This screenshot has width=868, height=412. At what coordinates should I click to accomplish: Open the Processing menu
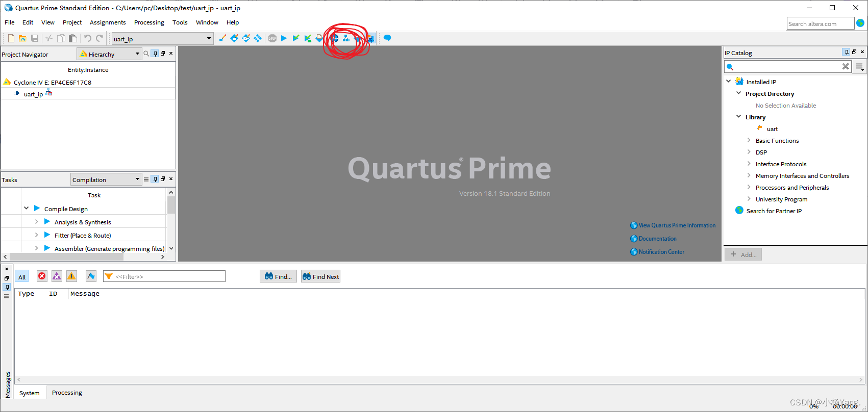[x=149, y=22]
